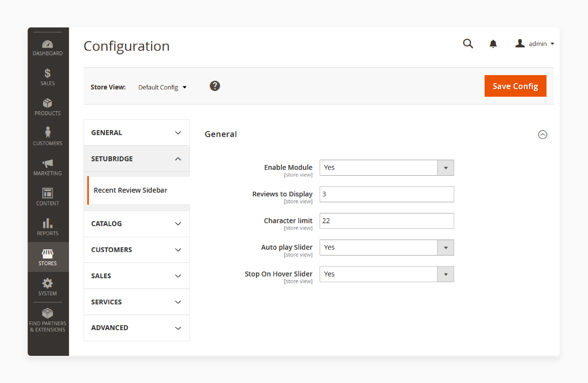
Task: Expand the Advanced section
Action: 136,328
